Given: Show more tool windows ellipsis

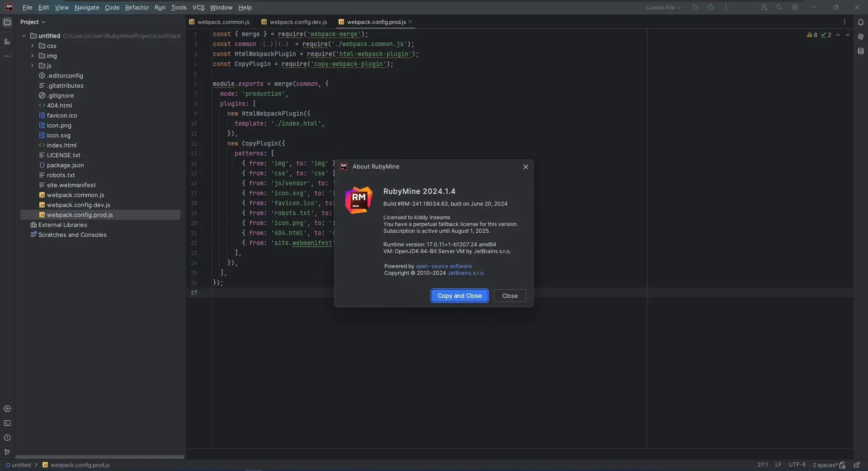Looking at the screenshot, I should tap(7, 56).
